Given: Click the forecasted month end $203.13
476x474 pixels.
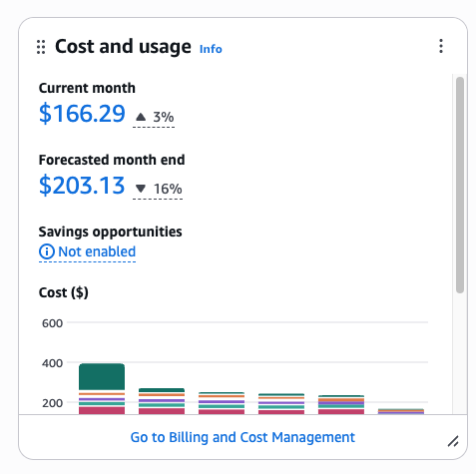Looking at the screenshot, I should click(82, 186).
